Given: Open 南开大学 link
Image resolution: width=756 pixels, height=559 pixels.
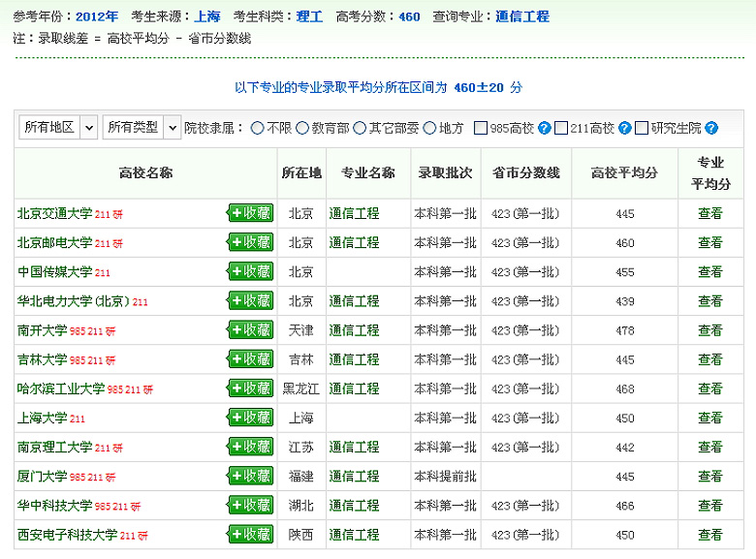Looking at the screenshot, I should (42, 330).
